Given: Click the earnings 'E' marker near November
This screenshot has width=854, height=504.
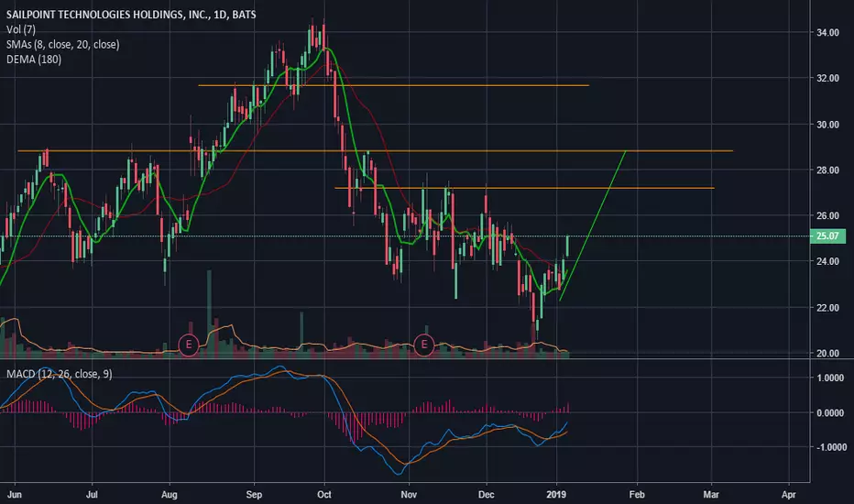Looking at the screenshot, I should click(423, 345).
